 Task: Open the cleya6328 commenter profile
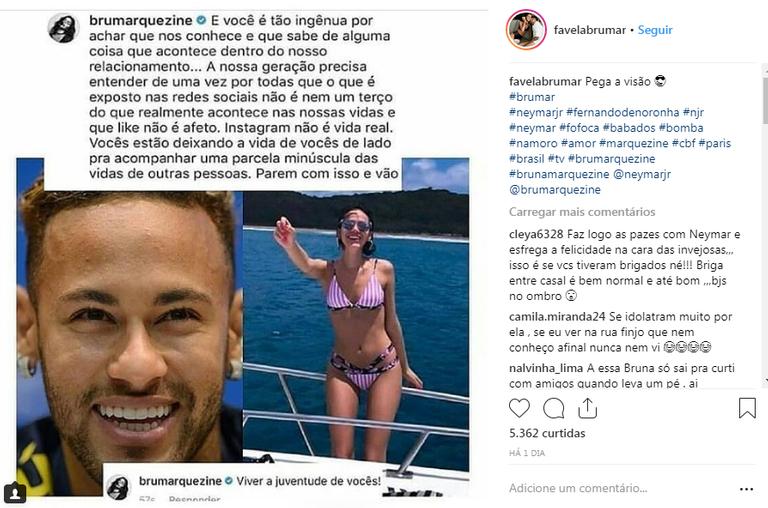point(536,235)
